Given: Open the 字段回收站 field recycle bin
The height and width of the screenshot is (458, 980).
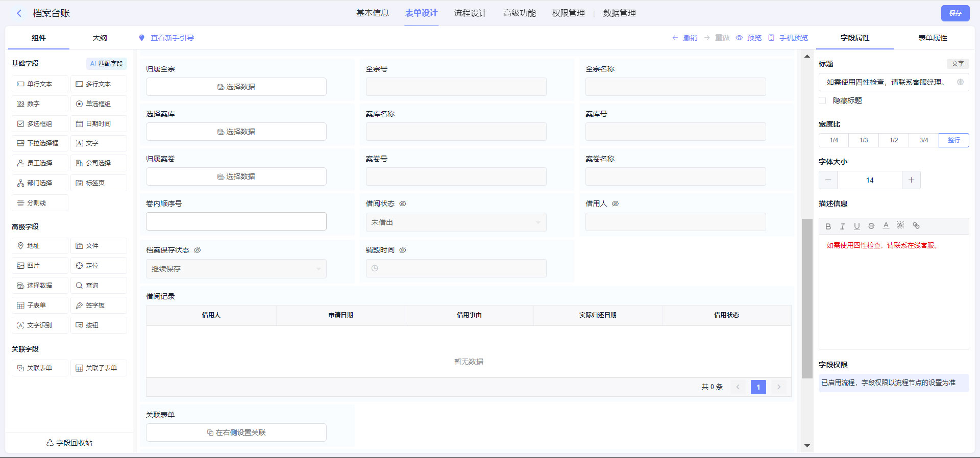Looking at the screenshot, I should [69, 442].
